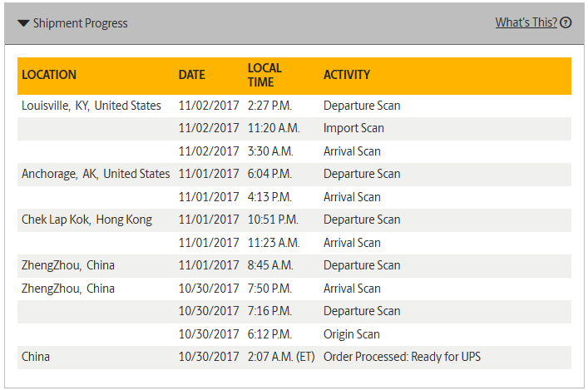Click the Import Scan activity entry
The width and height of the screenshot is (588, 390).
click(x=353, y=128)
